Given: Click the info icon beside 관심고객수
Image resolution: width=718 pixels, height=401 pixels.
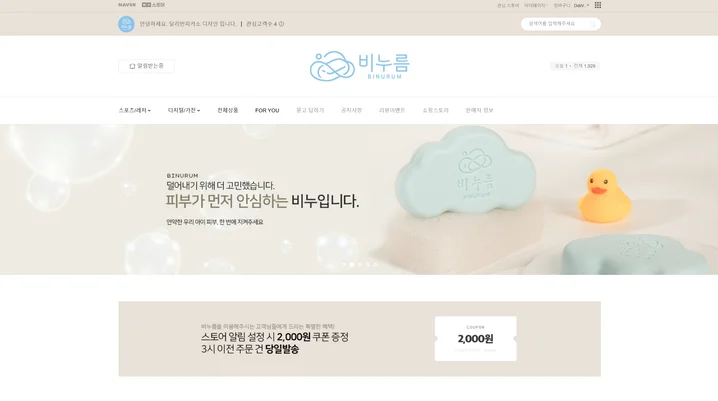Looking at the screenshot, I should coord(281,24).
